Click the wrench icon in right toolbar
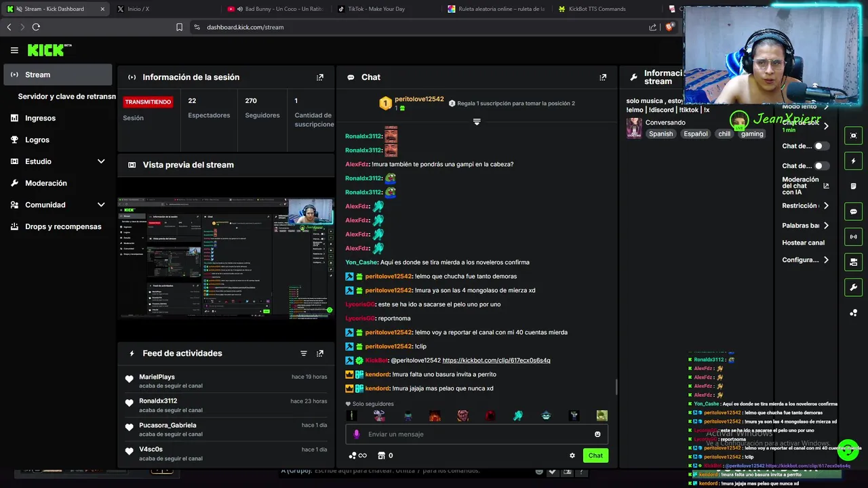The height and width of the screenshot is (488, 868). click(x=853, y=287)
